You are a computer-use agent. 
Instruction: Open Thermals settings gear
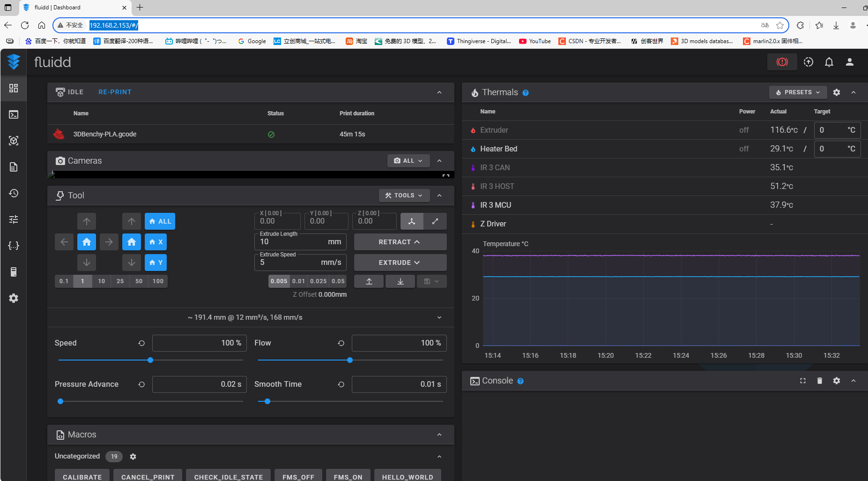[x=836, y=92]
